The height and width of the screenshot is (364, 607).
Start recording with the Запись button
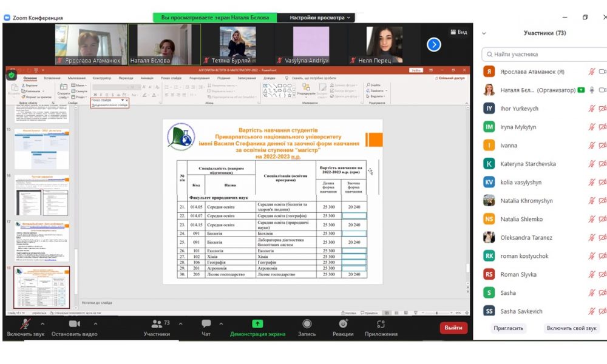[307, 325]
